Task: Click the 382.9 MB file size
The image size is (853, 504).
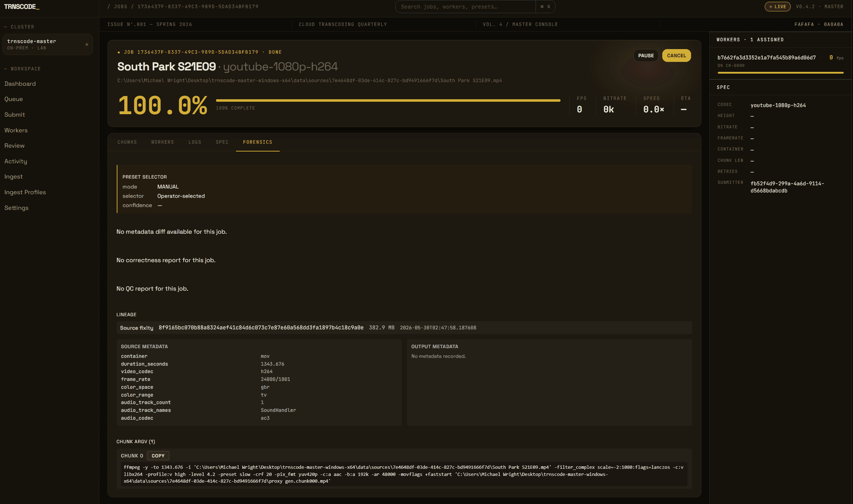Action: coord(381,328)
